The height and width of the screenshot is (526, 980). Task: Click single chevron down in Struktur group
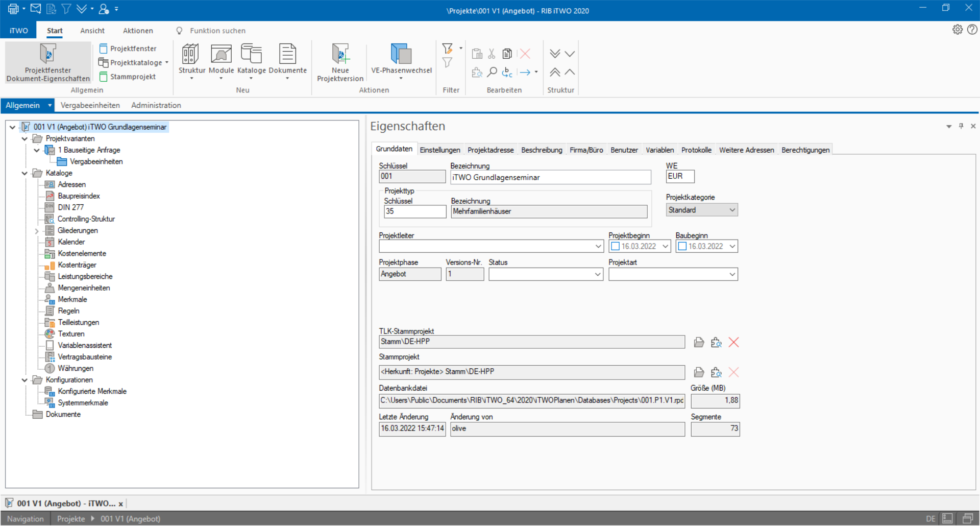[570, 54]
